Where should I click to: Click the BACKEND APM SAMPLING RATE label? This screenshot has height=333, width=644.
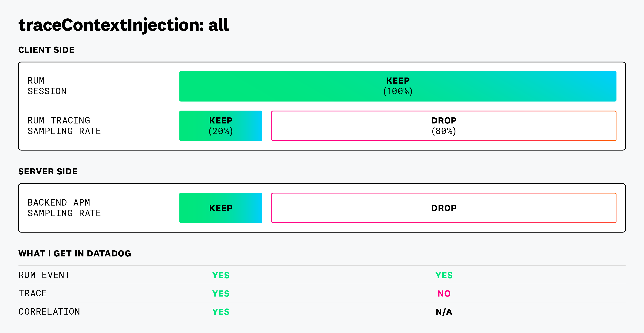tap(64, 208)
